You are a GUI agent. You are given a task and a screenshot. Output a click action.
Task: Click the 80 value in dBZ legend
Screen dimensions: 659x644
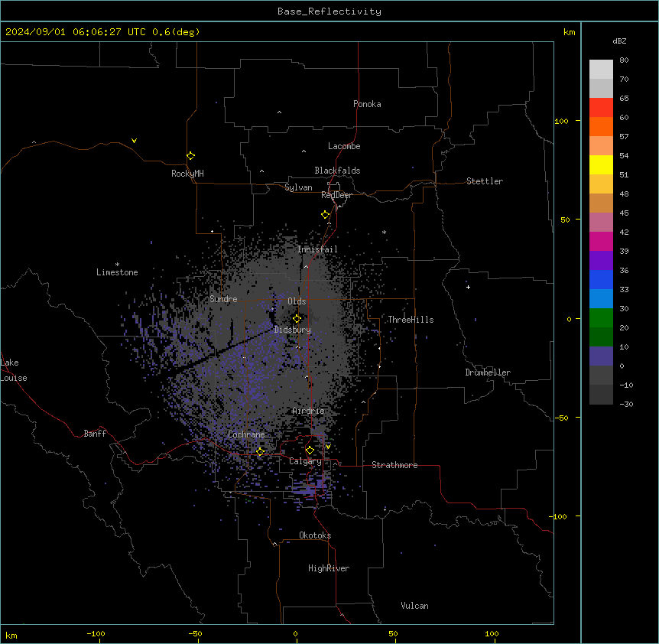[x=624, y=60]
